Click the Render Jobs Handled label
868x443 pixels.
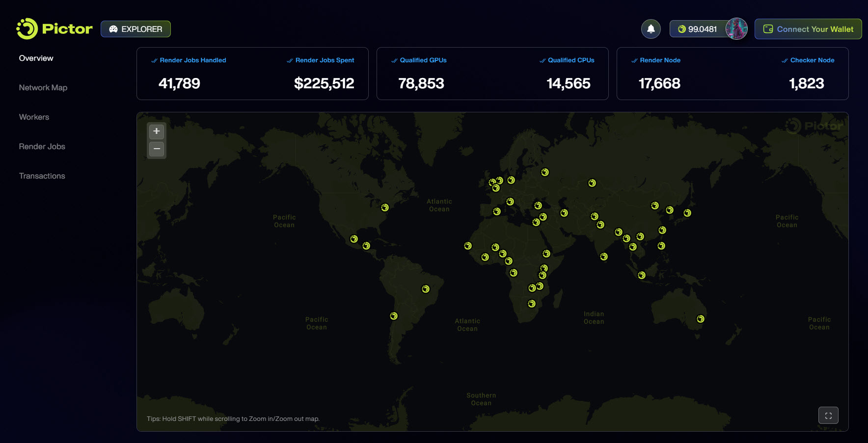(193, 60)
